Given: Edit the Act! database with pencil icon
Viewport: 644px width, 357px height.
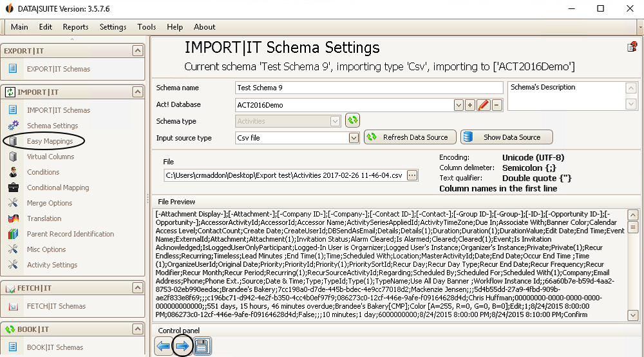Looking at the screenshot, I should click(x=484, y=105).
